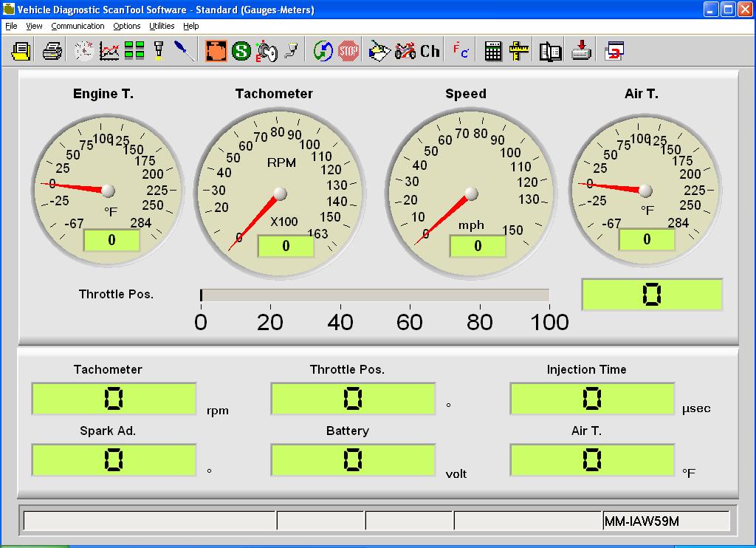Switch to the green digital meters grid view
Viewport: 756px width, 548px height.
[134, 51]
